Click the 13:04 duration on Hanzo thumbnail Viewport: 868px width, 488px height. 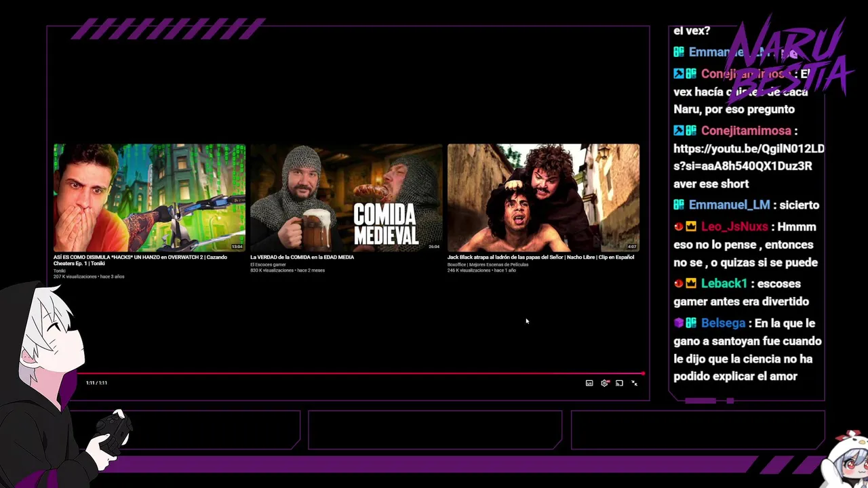[x=237, y=247]
